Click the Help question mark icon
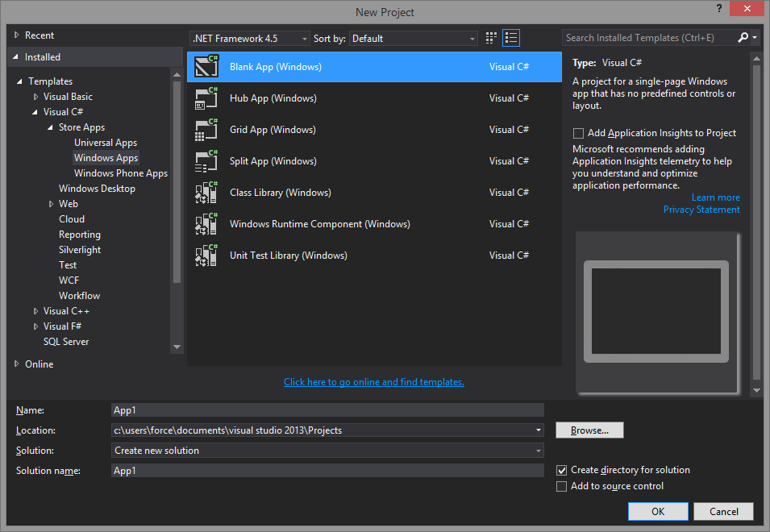 coord(718,9)
